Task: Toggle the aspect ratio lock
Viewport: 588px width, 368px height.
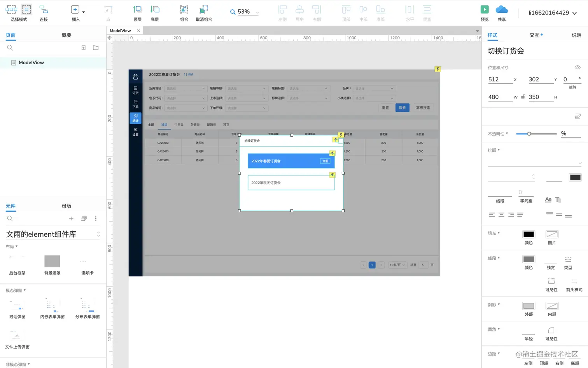Action: [523, 97]
